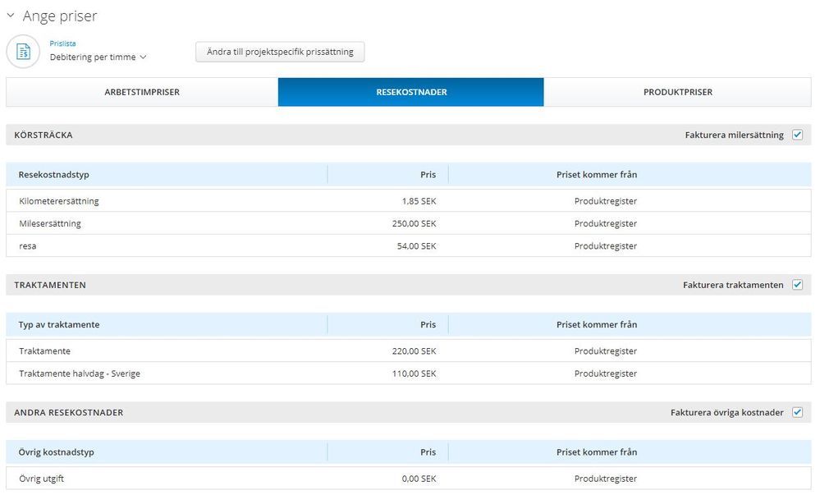Click Ändra till projektspecifik prissättning button
Image resolution: width=820 pixels, height=504 pixels.
click(x=280, y=52)
